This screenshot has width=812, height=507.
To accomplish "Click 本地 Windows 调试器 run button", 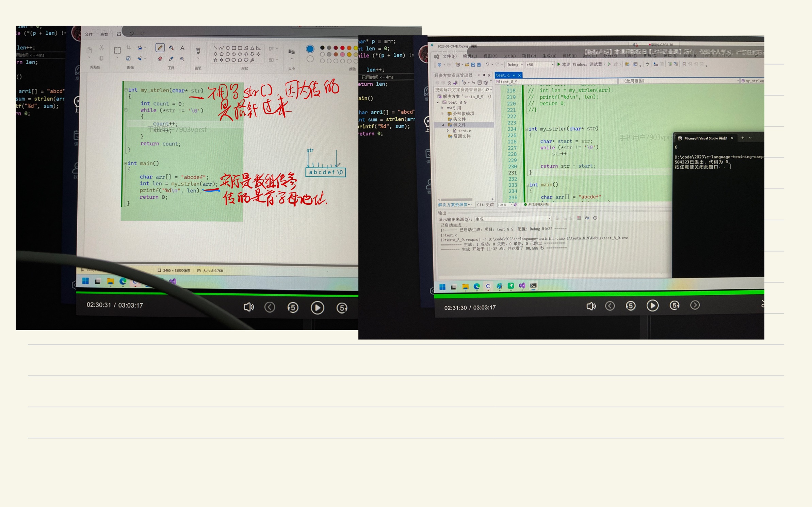I will pos(579,65).
